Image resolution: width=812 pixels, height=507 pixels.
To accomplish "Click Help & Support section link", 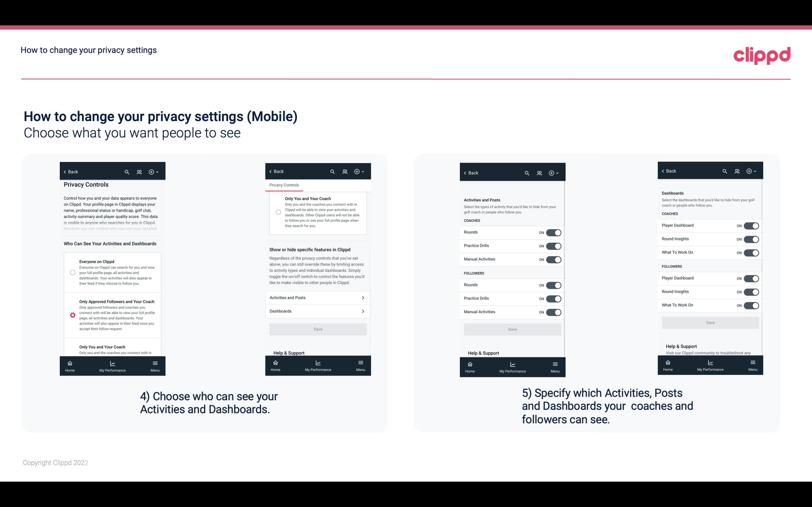I will point(291,353).
